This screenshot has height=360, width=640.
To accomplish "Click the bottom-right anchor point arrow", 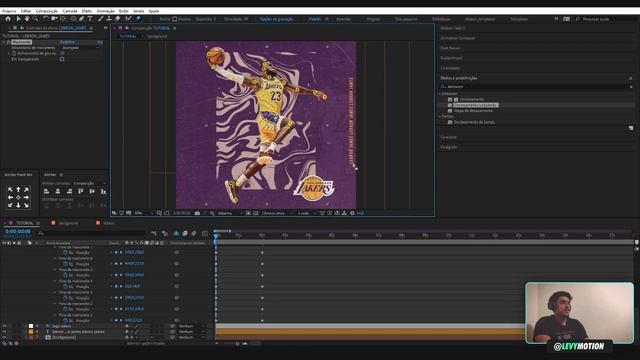I will pos(26,205).
